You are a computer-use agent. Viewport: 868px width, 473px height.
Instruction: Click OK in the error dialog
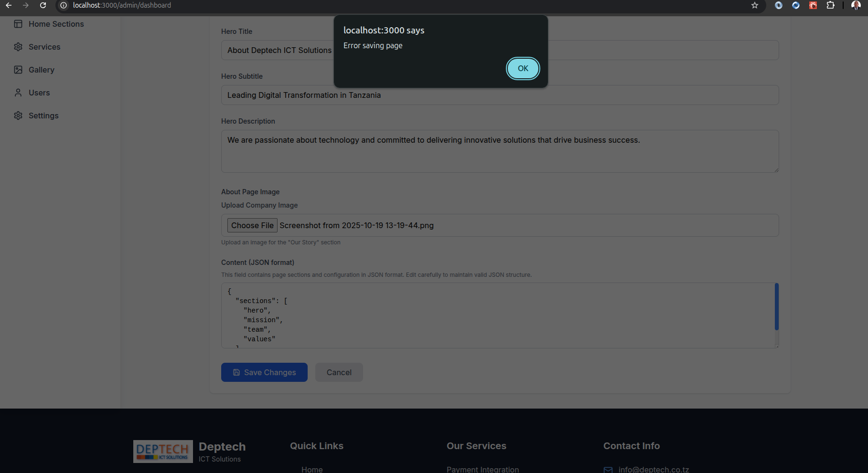[x=523, y=68]
